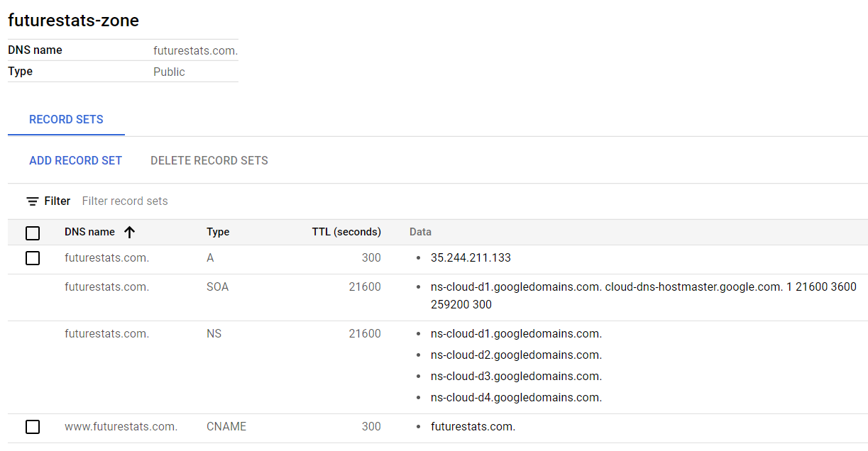Click IP address 35.244.211.133
This screenshot has width=868, height=451.
pos(471,258)
